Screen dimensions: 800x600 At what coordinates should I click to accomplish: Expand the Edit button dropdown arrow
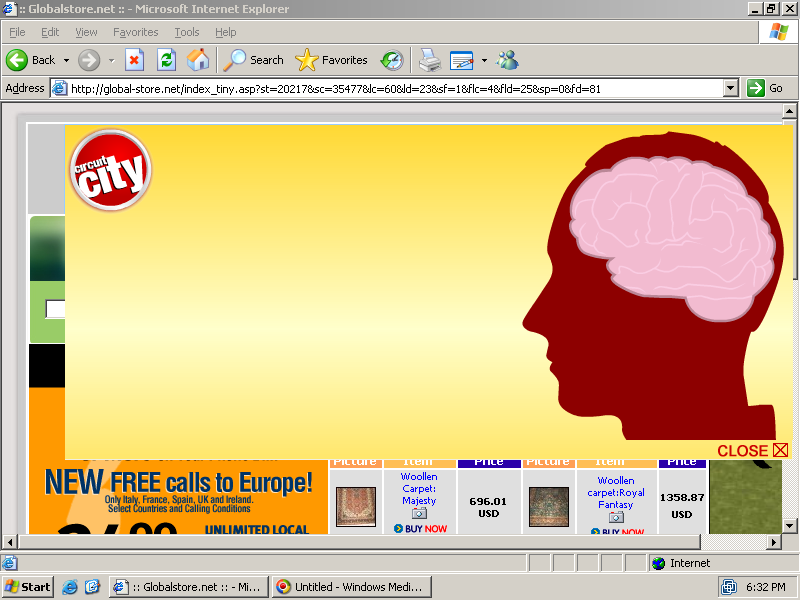(484, 60)
